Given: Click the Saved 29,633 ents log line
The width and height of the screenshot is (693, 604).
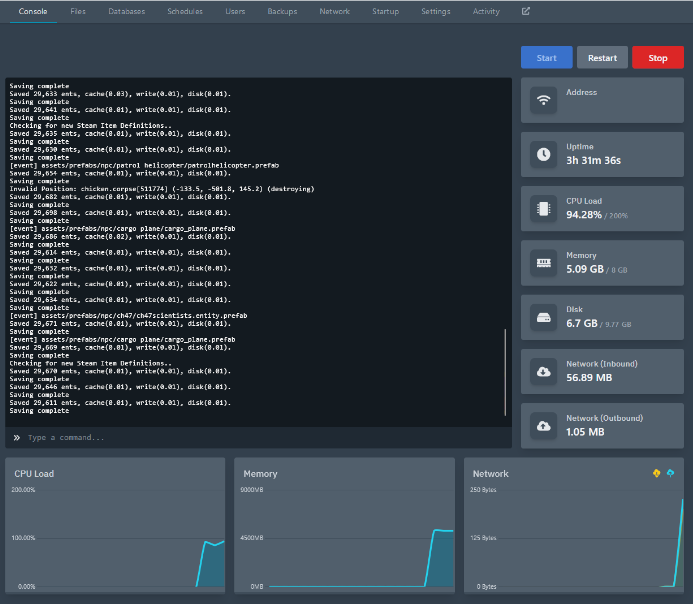Looking at the screenshot, I should [x=120, y=94].
